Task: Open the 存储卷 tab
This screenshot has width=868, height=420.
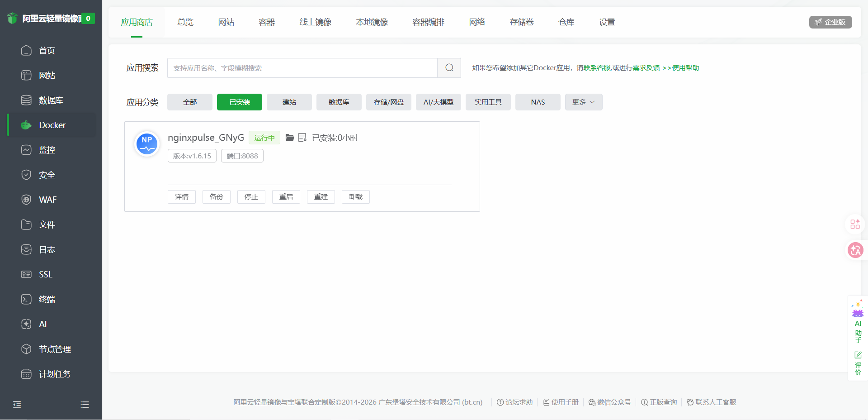Action: click(522, 22)
